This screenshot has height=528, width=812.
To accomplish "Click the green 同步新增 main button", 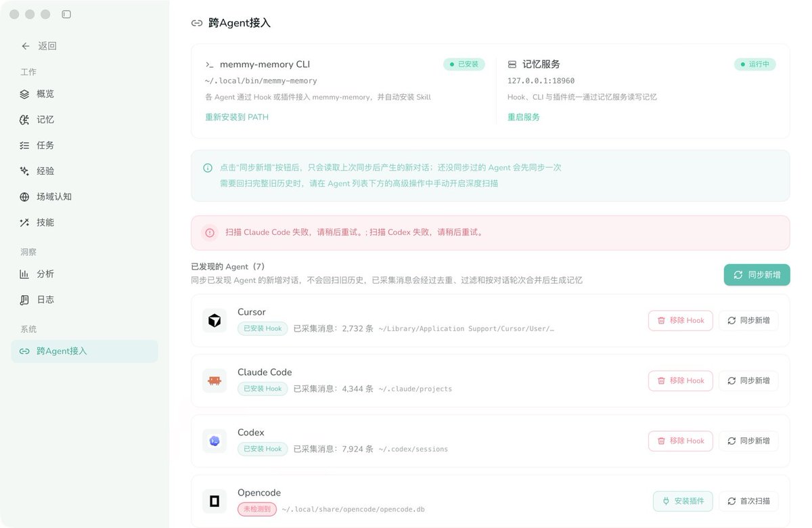I will [x=757, y=275].
